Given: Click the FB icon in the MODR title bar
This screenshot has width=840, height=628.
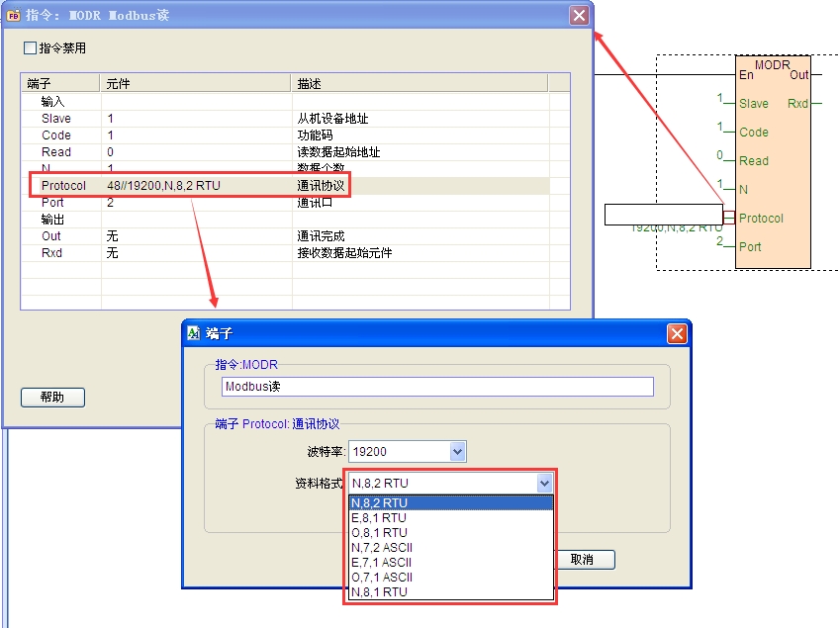Looking at the screenshot, I should pos(14,16).
